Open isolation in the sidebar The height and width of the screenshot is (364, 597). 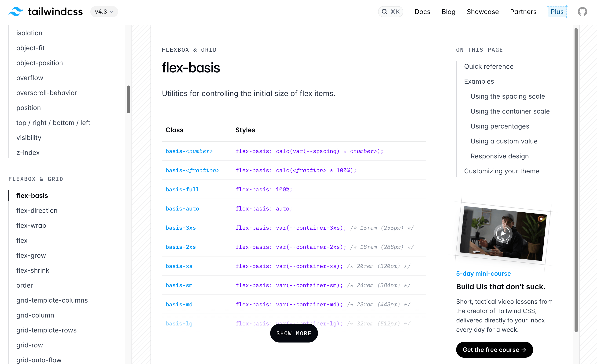pyautogui.click(x=29, y=33)
